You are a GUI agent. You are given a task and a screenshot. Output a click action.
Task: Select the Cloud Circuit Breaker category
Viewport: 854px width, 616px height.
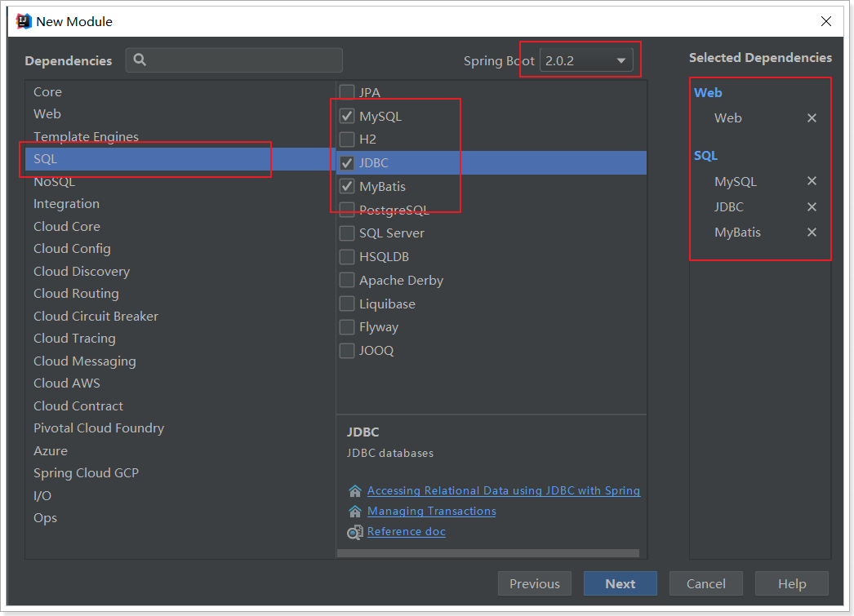180,317
